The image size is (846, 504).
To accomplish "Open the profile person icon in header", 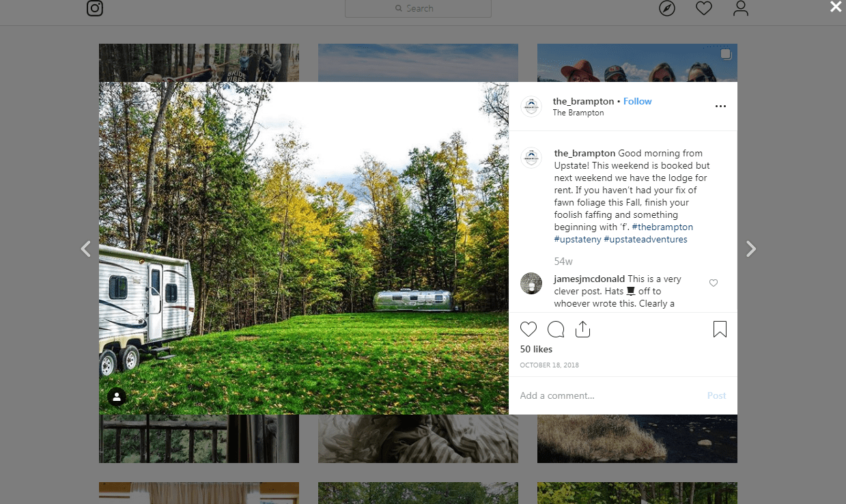I will pos(741,8).
